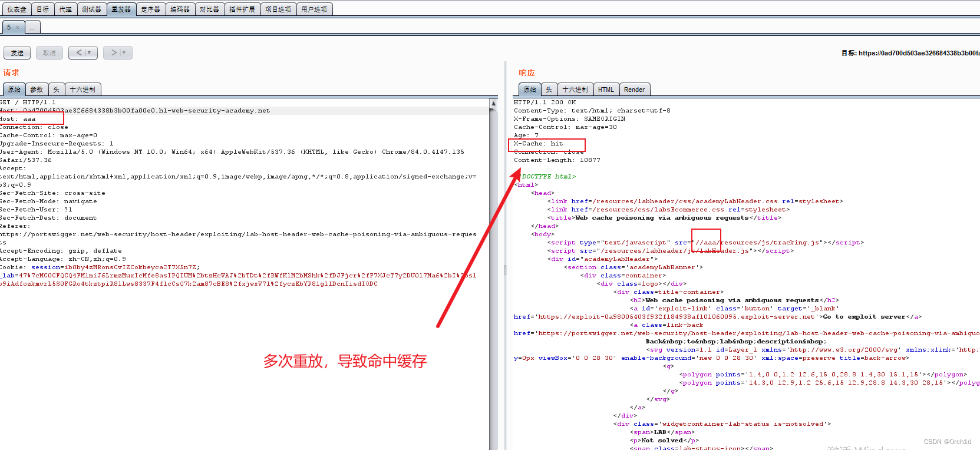Click the academyLabHeader.css link line
Screen dimensions: 980x450
tap(695, 201)
